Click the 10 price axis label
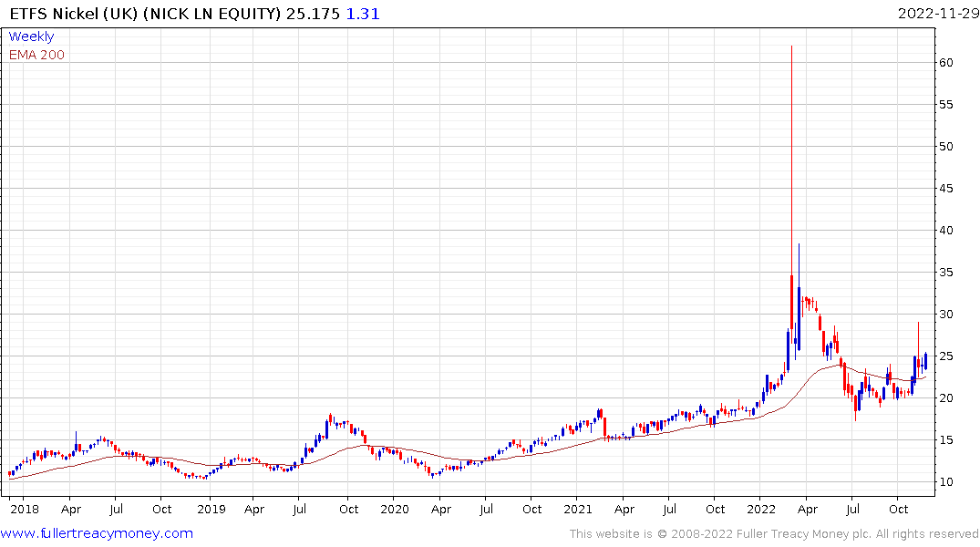 945,482
